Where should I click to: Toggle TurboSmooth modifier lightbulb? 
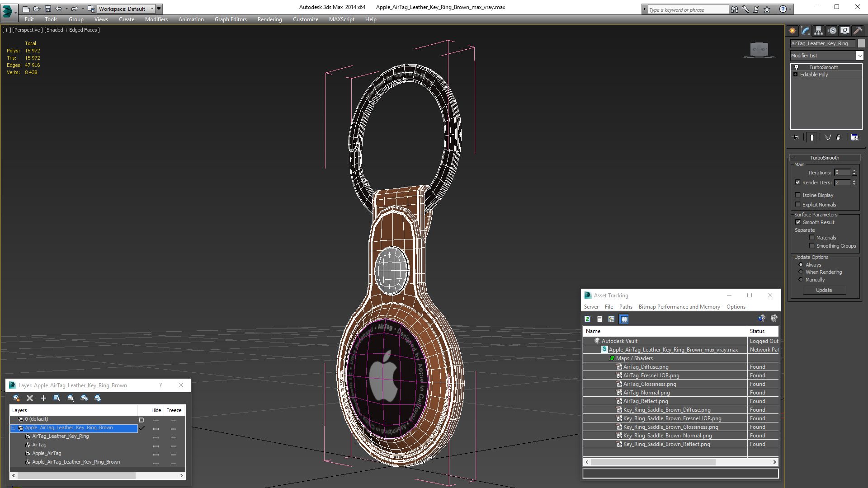(797, 67)
